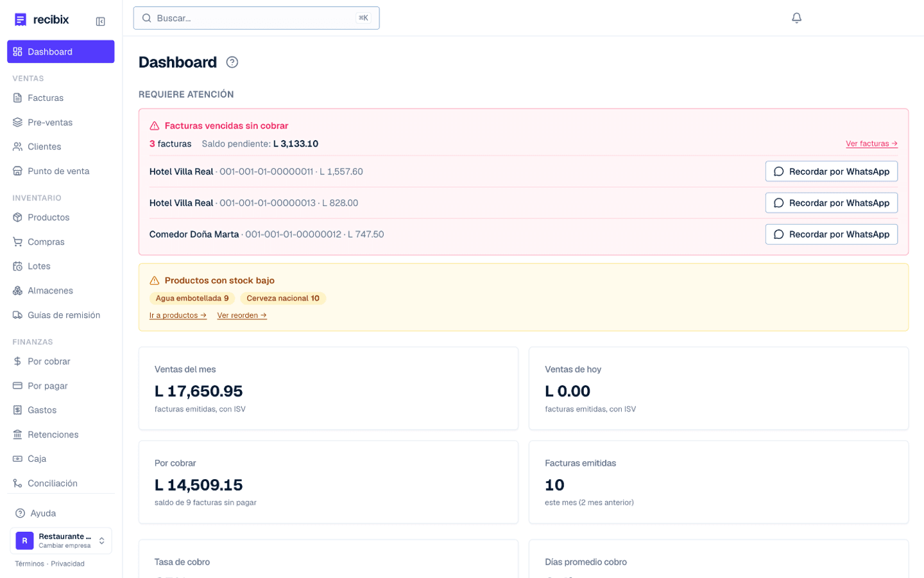Go to Productos page
Screen dimensions: 924x578
(x=61, y=217)
